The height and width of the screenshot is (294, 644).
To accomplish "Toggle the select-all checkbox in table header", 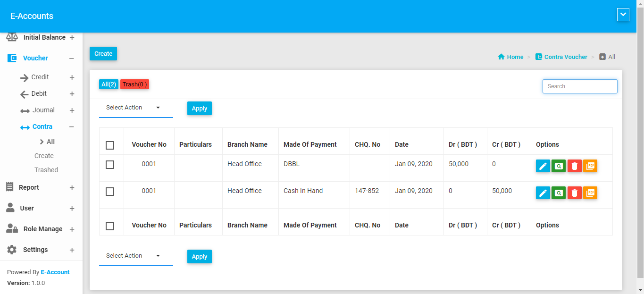I will [x=110, y=145].
